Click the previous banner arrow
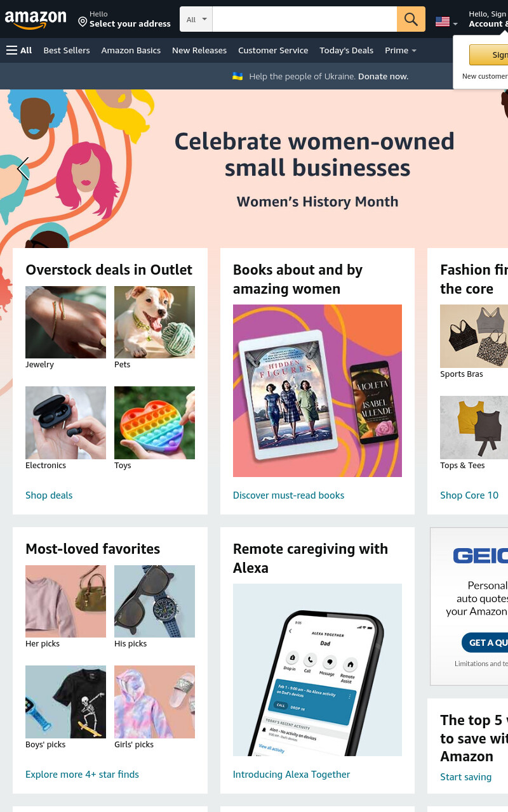Screen dimensions: 508x812 click(23, 169)
